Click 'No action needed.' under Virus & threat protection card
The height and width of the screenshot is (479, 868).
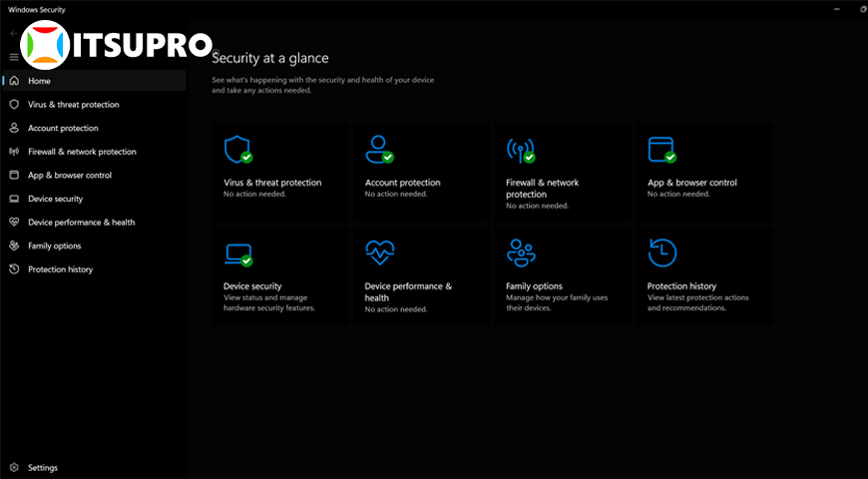coord(254,195)
